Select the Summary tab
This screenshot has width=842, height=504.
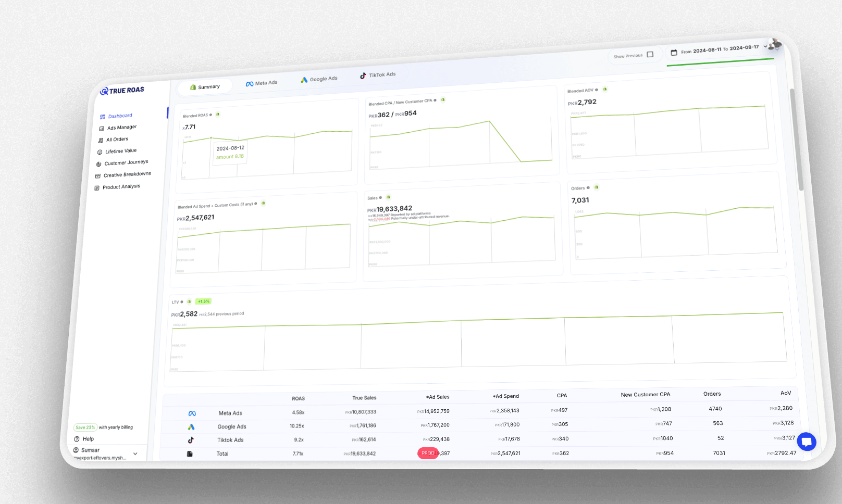tap(204, 87)
